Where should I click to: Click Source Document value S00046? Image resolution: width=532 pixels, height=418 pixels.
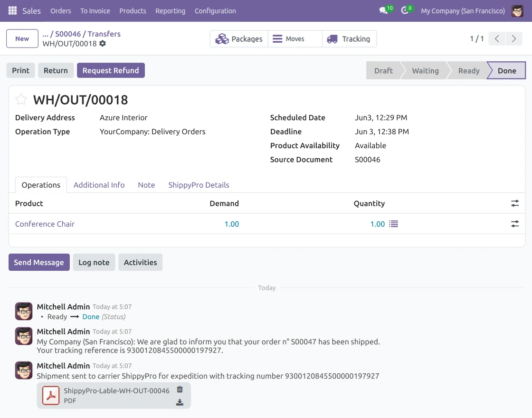point(368,160)
